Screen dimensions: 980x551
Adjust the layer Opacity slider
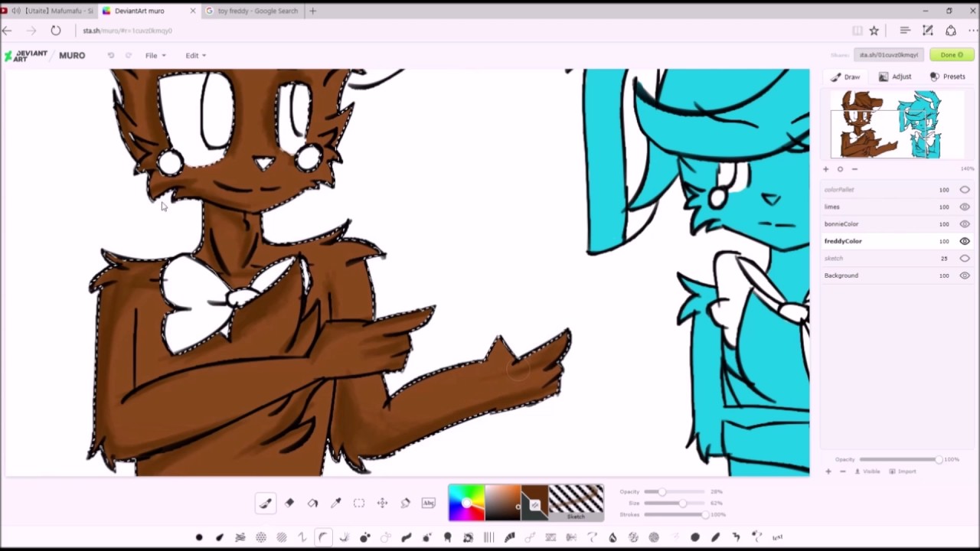[901, 459]
